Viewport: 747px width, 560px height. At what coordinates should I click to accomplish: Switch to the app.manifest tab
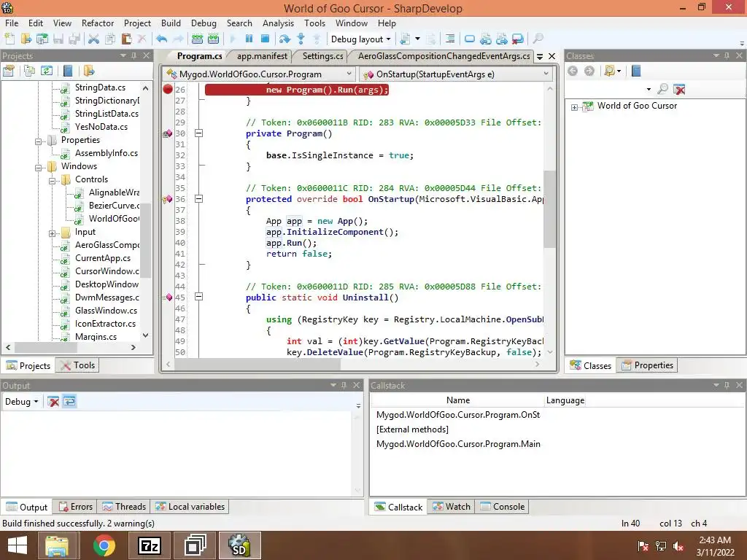tap(262, 56)
